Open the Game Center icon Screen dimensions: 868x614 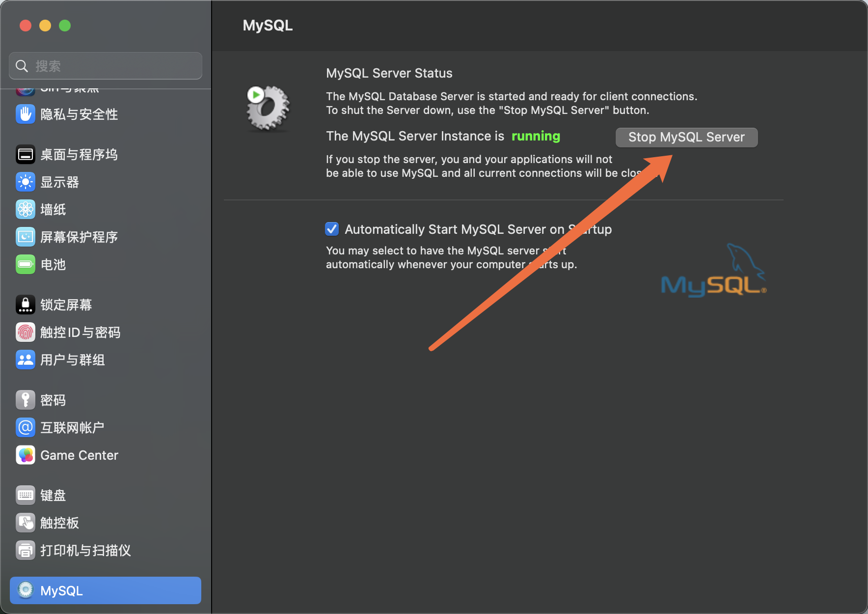pos(26,455)
